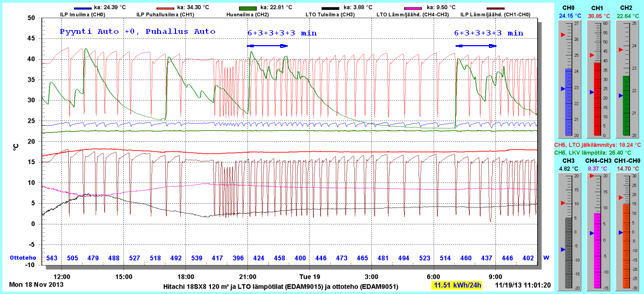
Task: Click the Ottoteho value 543
Action: pyautogui.click(x=52, y=258)
